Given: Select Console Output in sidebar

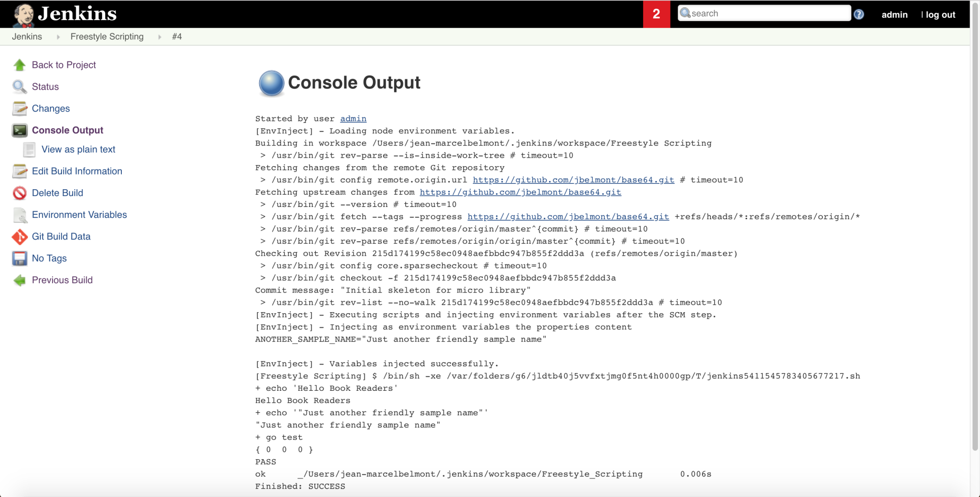Looking at the screenshot, I should coord(67,130).
